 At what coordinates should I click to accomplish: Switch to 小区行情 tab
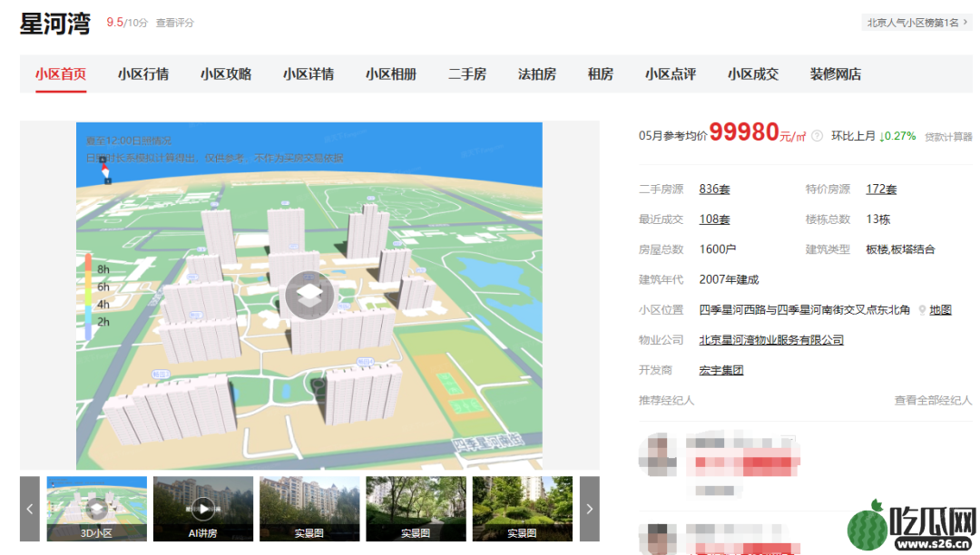142,74
